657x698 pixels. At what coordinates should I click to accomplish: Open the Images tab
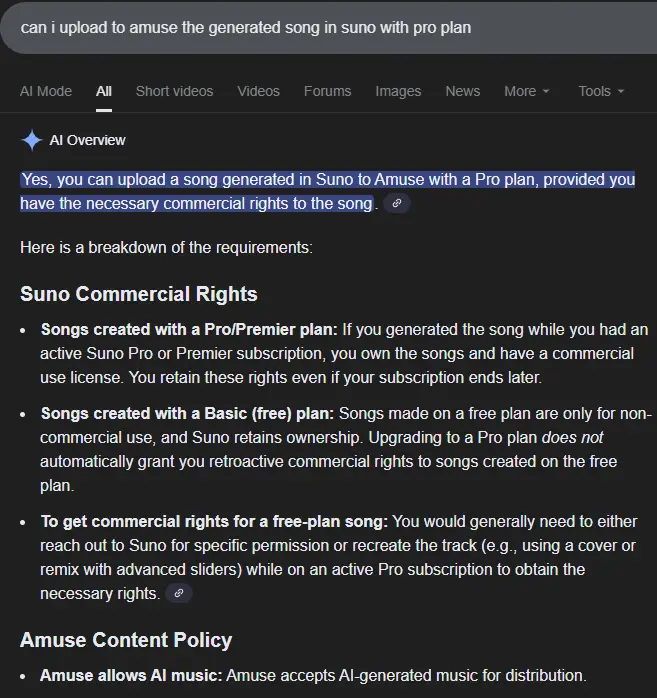pyautogui.click(x=398, y=91)
